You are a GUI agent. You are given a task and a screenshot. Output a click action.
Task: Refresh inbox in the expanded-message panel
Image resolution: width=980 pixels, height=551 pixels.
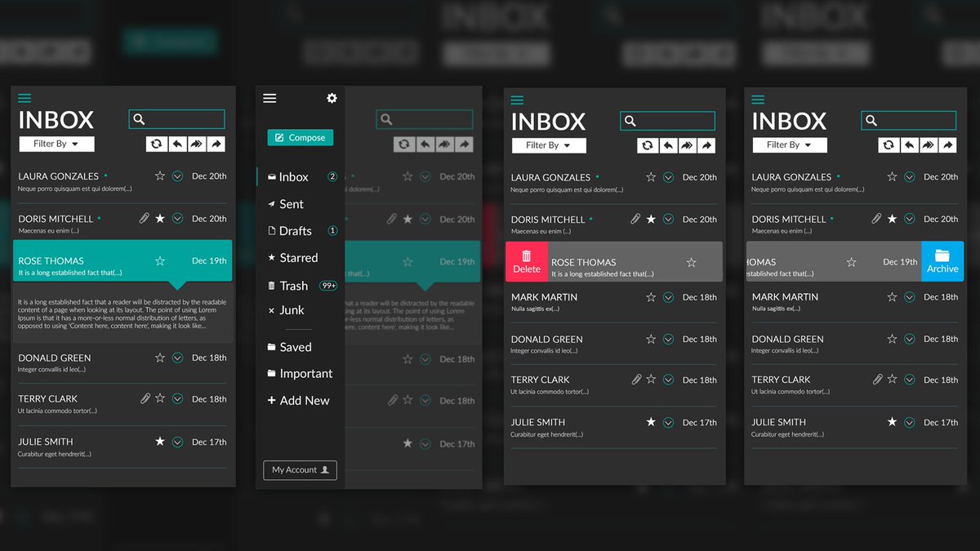[x=156, y=144]
